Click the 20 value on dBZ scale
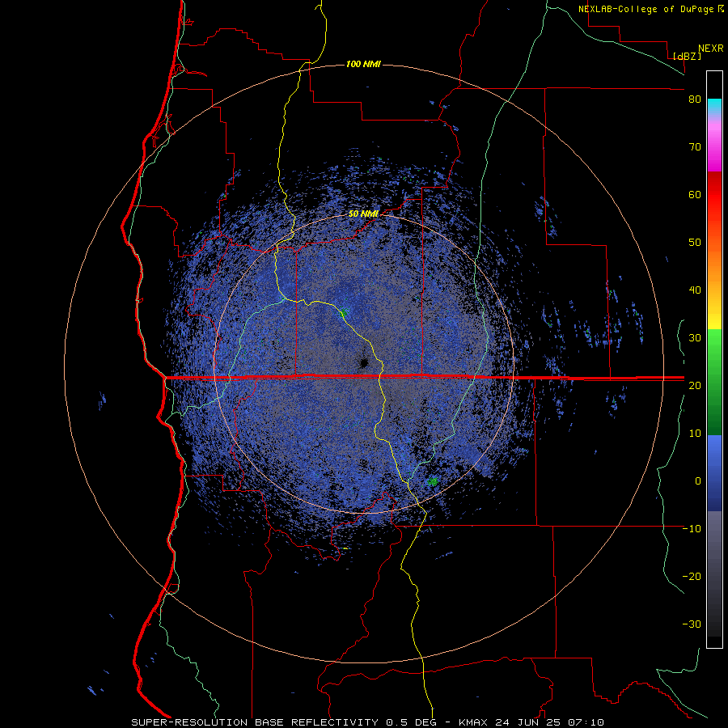 (695, 385)
